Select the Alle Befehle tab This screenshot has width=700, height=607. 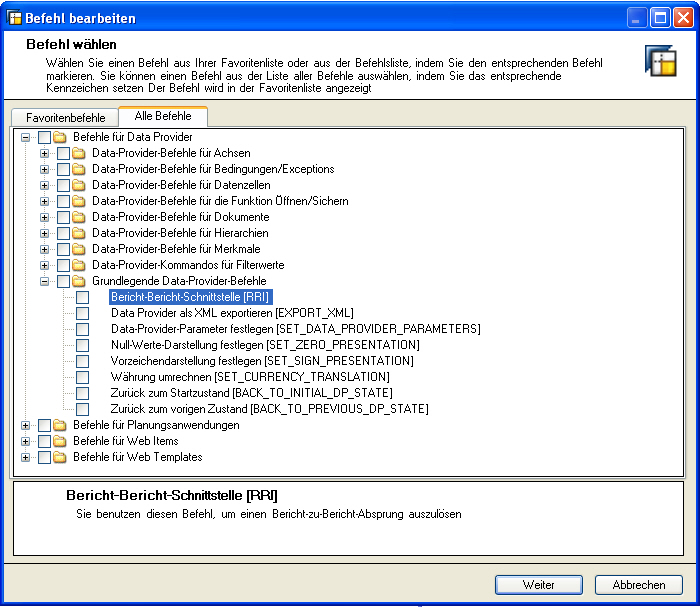tap(162, 116)
